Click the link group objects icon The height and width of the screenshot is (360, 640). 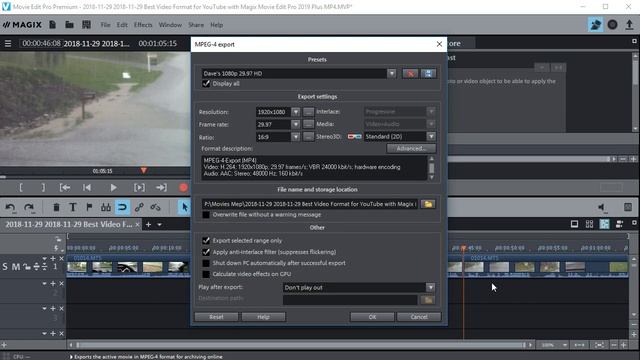139,207
